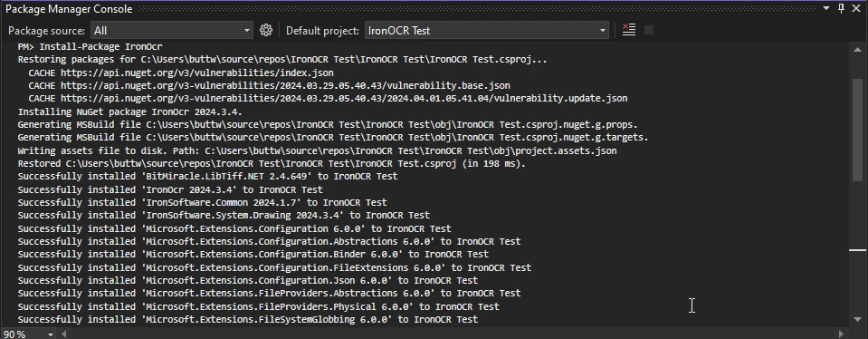Viewport: 868px width, 339px height.
Task: Click the vertical scrollbar thumb
Action: (857, 129)
